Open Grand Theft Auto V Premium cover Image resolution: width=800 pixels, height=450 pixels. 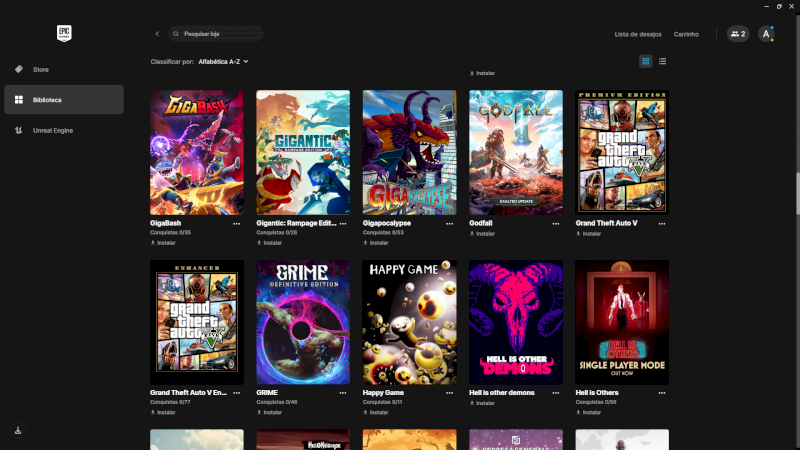pos(622,153)
